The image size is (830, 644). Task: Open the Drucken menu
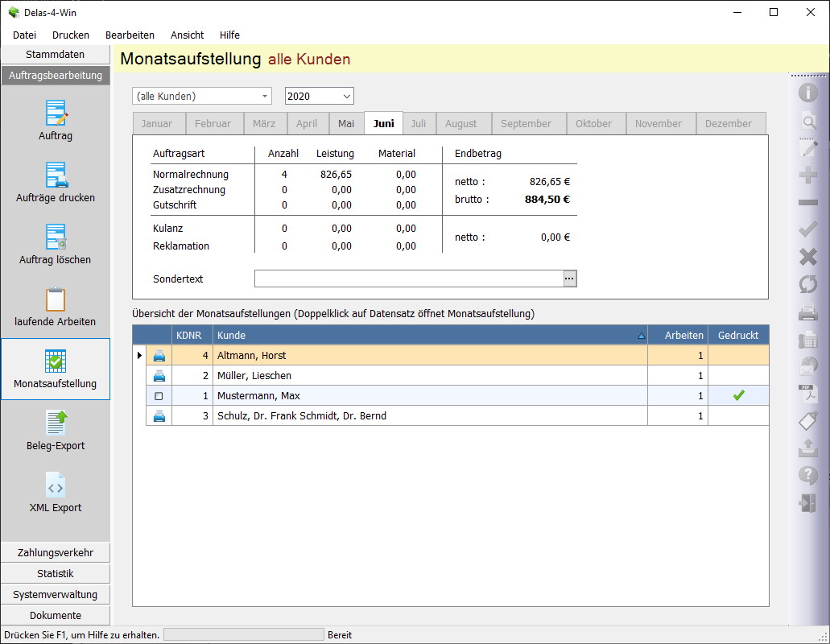tap(71, 35)
